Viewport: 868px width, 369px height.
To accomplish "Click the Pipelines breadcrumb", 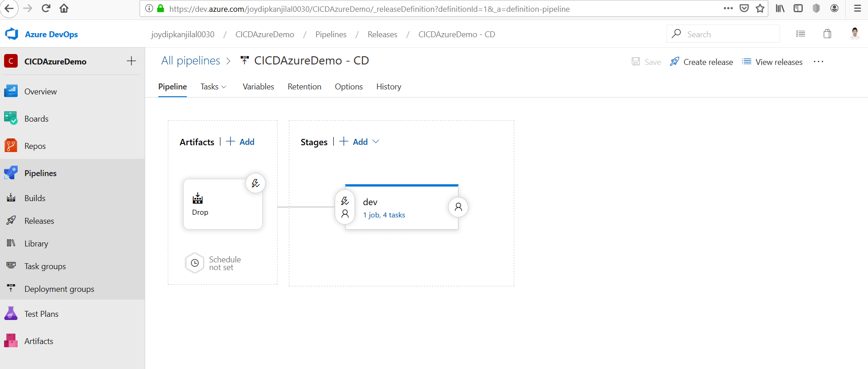I will [331, 34].
